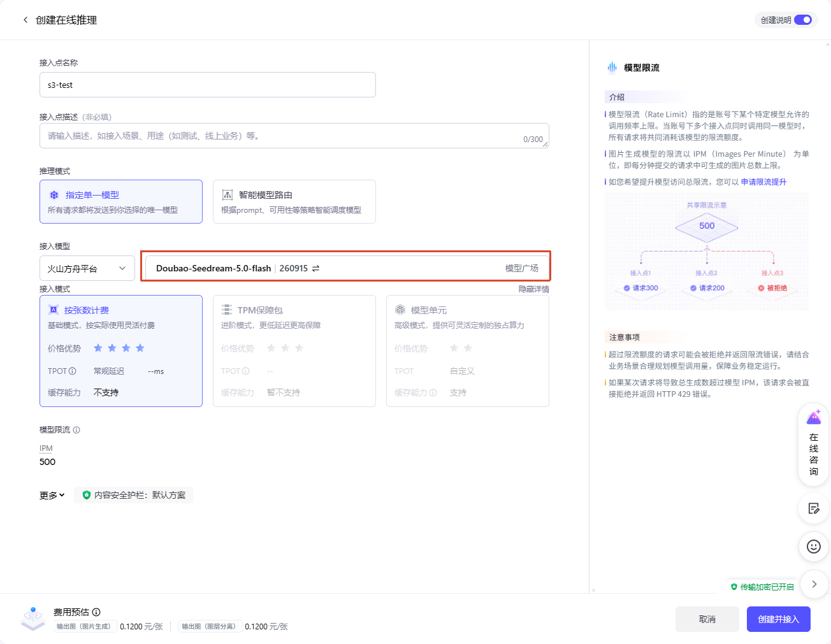This screenshot has width=831, height=644.
Task: Click the 模型限流 waveform icon in side panel
Action: point(612,68)
